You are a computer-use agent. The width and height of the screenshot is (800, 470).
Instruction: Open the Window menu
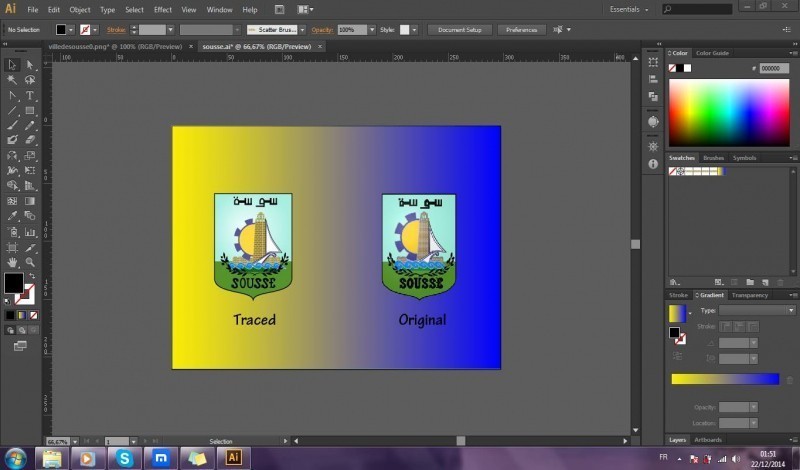219,10
